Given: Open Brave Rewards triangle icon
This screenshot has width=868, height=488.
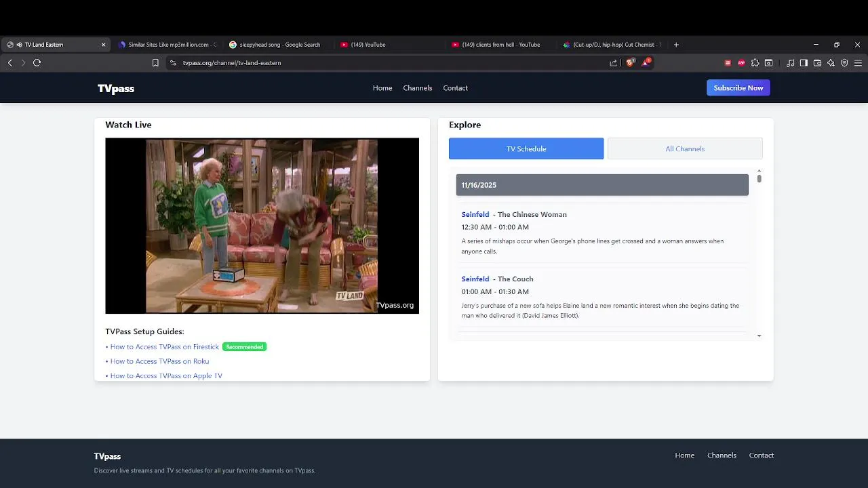Looking at the screenshot, I should coord(646,62).
